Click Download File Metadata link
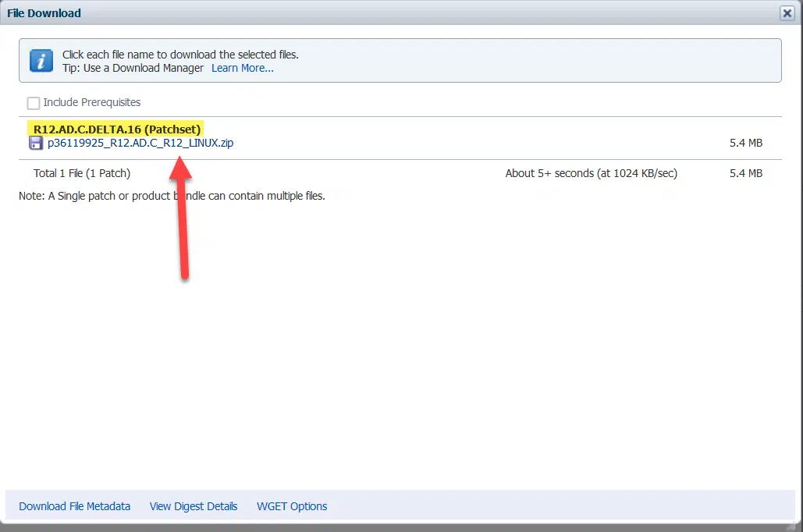 tap(74, 506)
